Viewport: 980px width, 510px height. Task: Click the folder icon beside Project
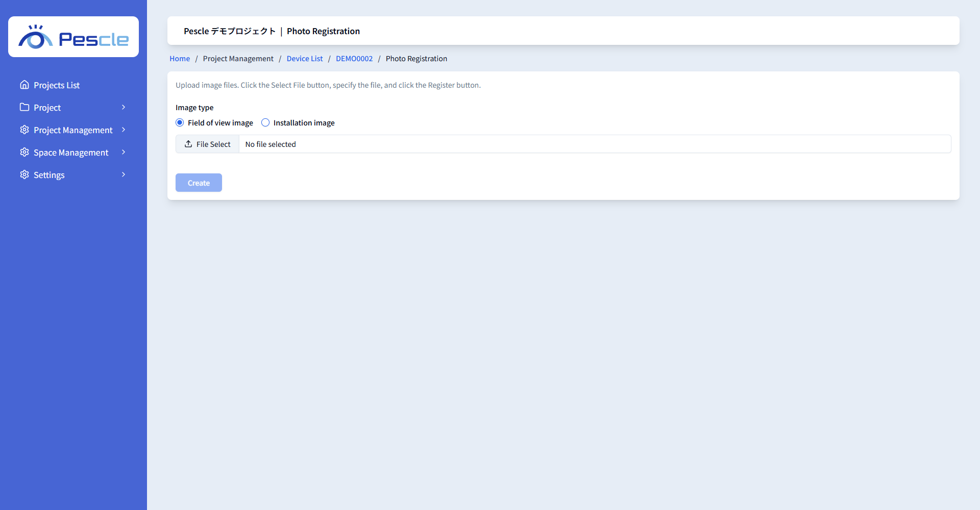pos(24,107)
